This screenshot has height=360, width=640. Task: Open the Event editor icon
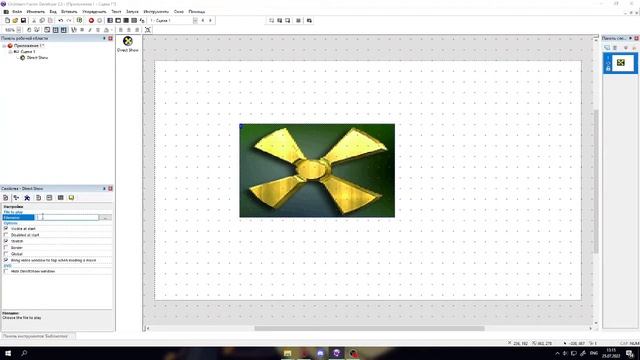(126, 20)
